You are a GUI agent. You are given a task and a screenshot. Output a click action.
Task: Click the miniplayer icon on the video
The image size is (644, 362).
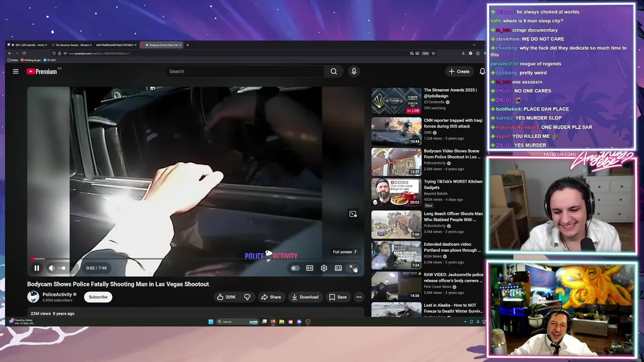pos(353,214)
